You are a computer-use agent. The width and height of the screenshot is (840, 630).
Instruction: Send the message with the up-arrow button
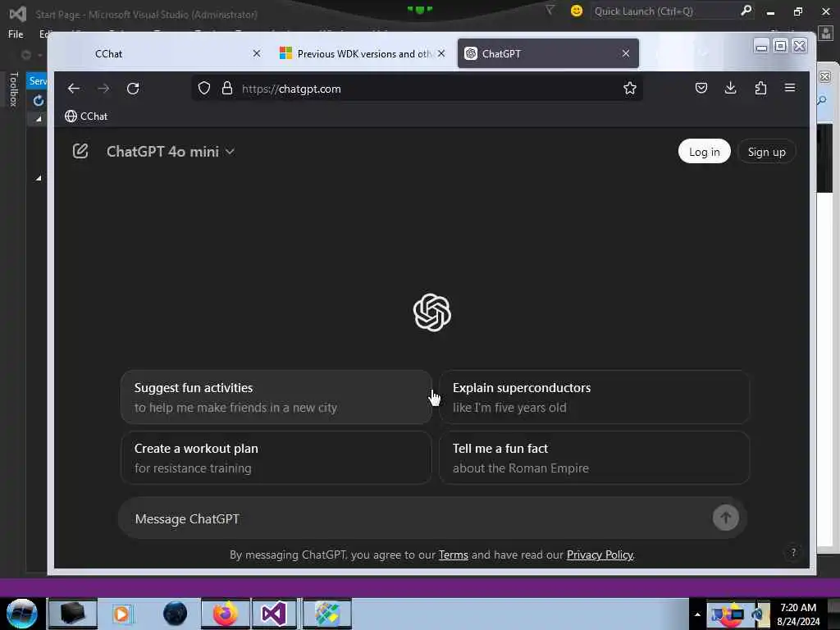click(x=725, y=518)
